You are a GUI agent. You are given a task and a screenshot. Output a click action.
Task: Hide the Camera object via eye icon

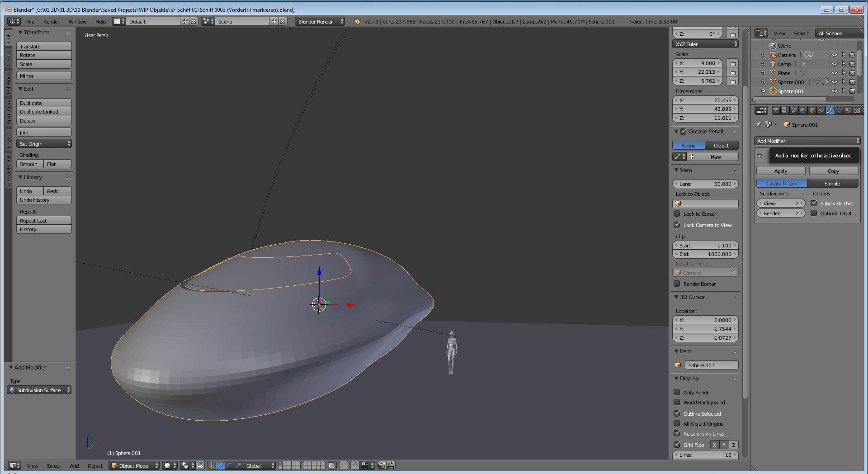(834, 55)
